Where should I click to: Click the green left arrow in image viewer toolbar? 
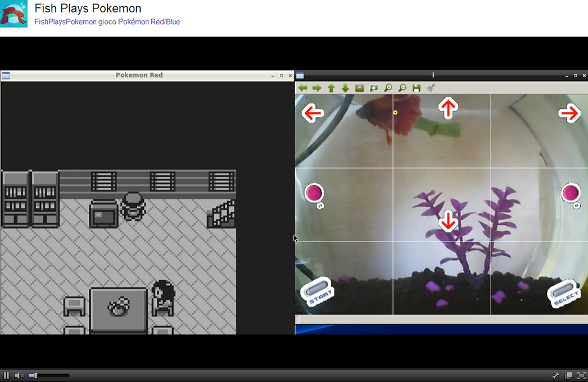point(302,88)
